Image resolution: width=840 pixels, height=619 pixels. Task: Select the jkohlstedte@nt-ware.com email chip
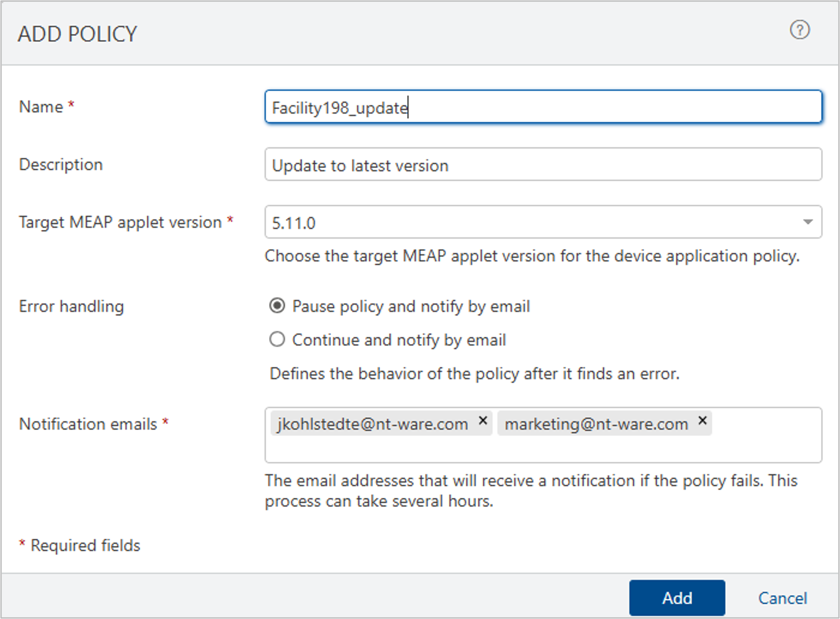(372, 424)
